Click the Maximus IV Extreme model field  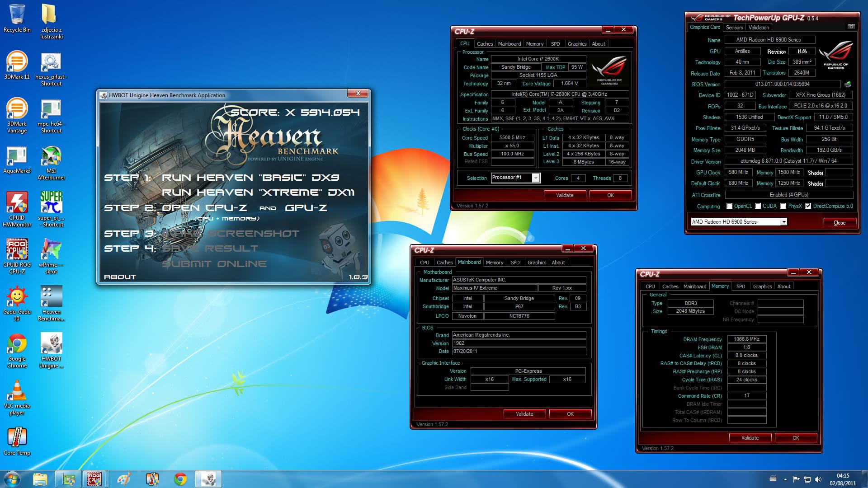495,288
